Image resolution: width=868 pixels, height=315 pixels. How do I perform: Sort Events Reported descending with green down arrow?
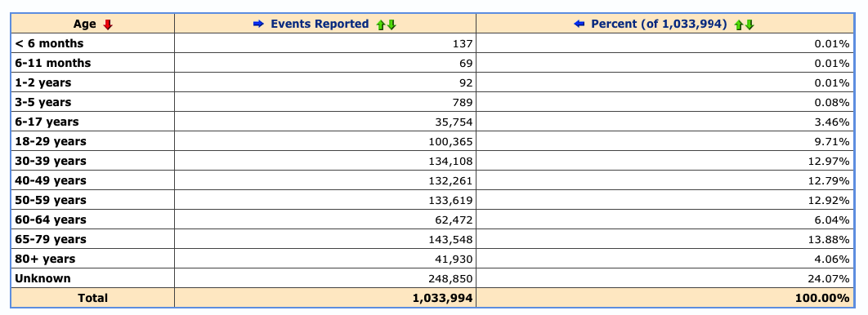click(392, 24)
